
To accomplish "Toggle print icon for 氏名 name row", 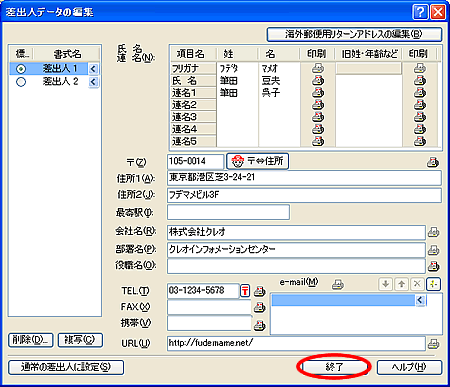I will 318,80.
